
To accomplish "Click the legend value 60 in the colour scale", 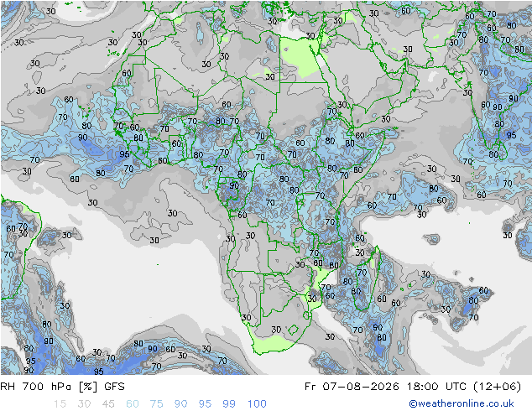I will [x=133, y=404].
